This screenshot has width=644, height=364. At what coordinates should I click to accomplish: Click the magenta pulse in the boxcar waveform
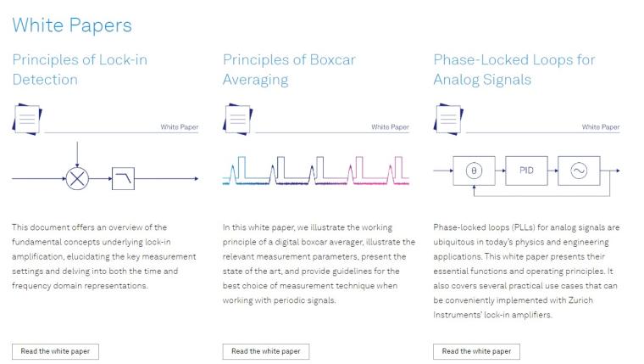(x=378, y=171)
